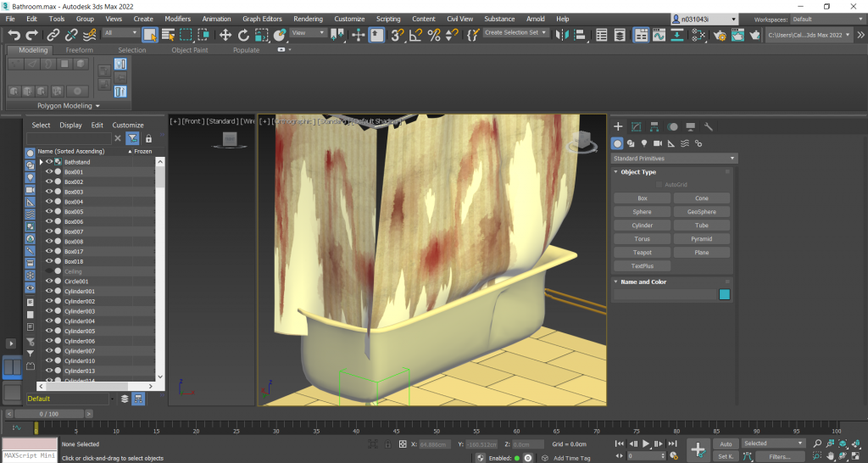
Task: Click the object color swatch
Action: (724, 294)
